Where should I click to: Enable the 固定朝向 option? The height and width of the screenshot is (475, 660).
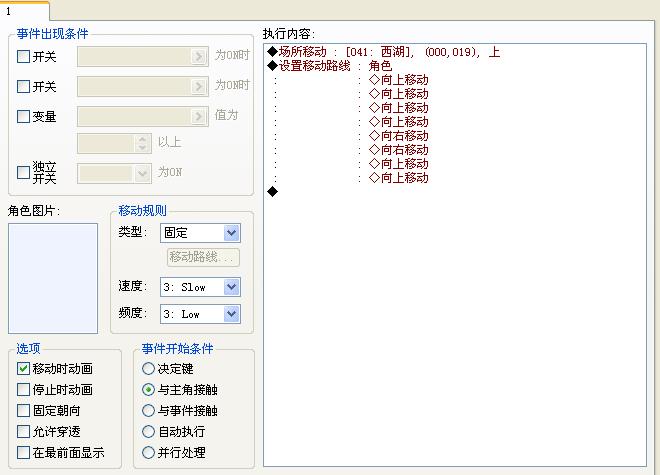pos(23,411)
